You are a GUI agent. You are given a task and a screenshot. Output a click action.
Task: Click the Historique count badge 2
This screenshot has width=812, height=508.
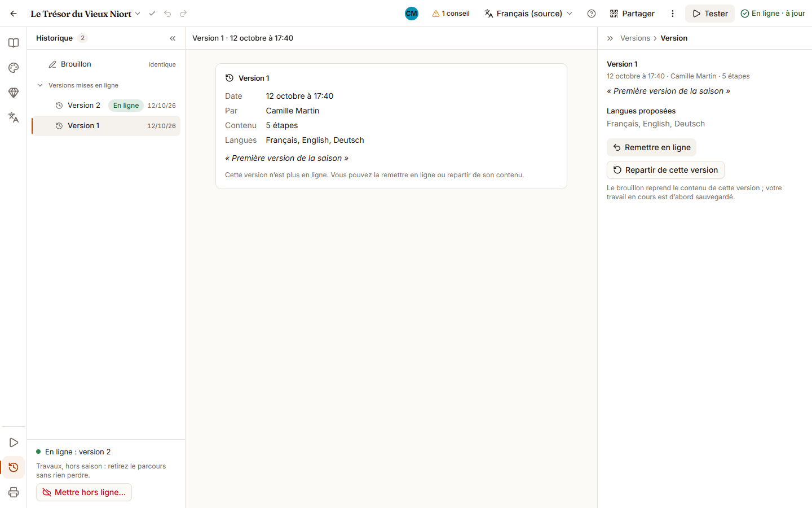click(82, 38)
